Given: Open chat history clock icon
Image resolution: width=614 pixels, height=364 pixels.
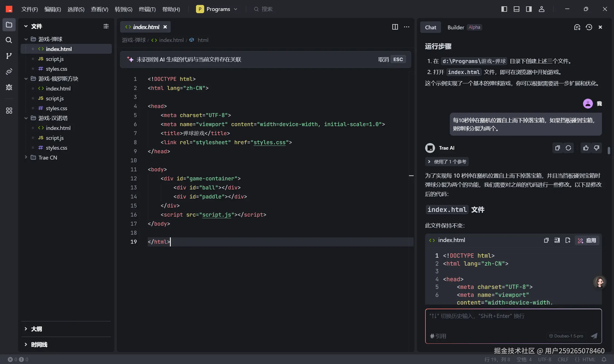Looking at the screenshot, I should pyautogui.click(x=589, y=27).
